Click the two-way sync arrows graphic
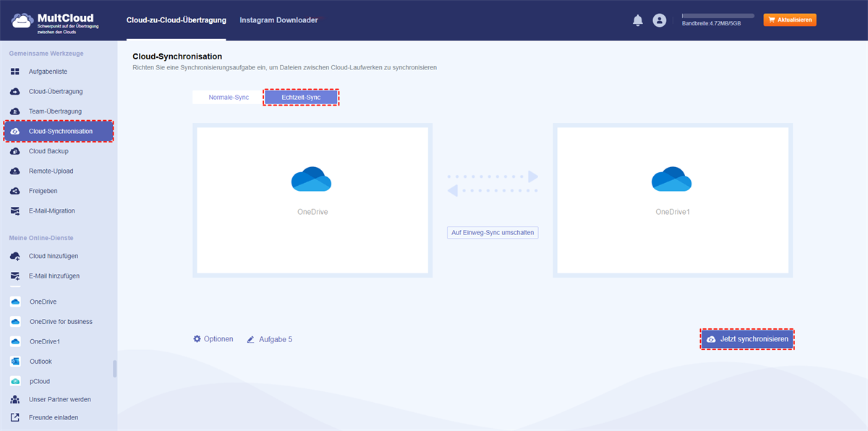 coord(493,184)
